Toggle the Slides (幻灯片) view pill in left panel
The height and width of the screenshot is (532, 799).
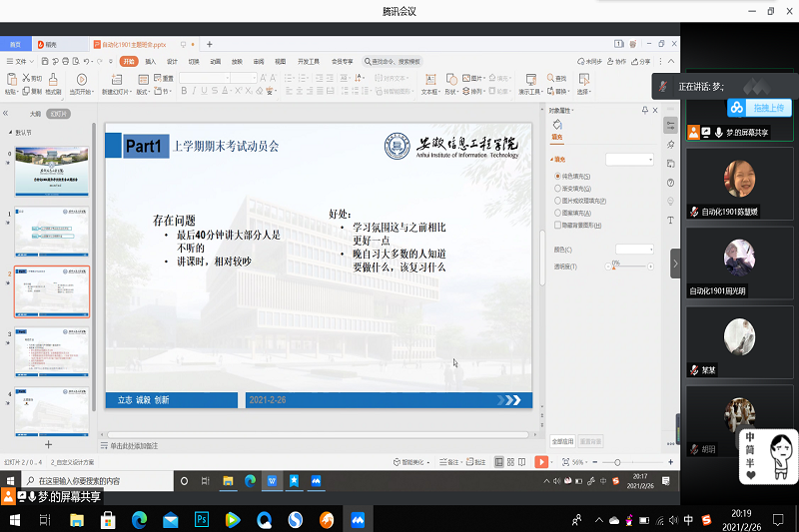tap(58, 114)
